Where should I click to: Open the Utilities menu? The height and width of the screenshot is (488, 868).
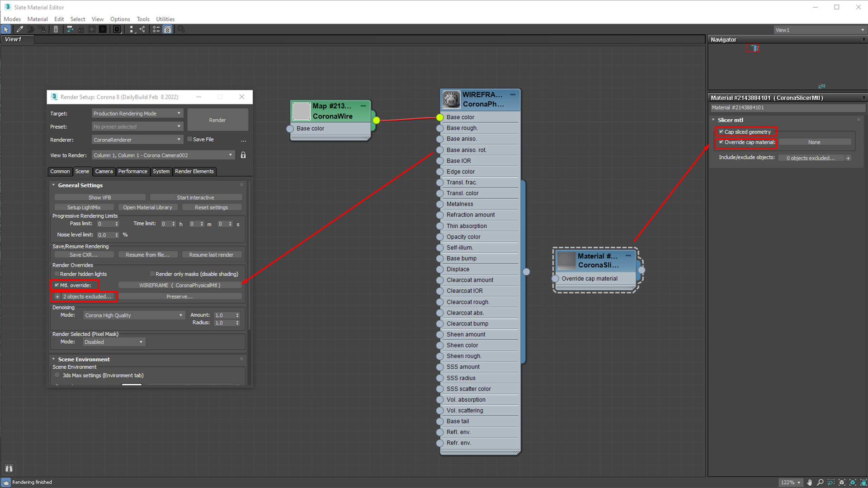point(165,19)
